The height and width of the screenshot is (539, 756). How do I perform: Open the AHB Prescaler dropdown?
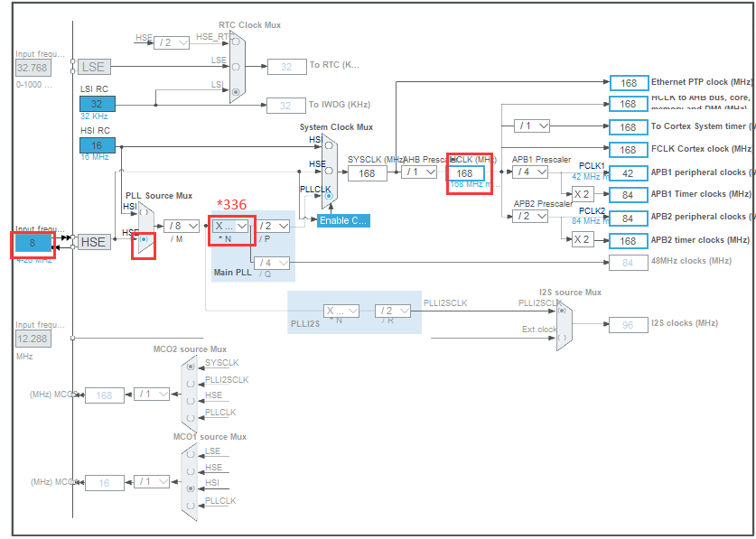tap(419, 172)
